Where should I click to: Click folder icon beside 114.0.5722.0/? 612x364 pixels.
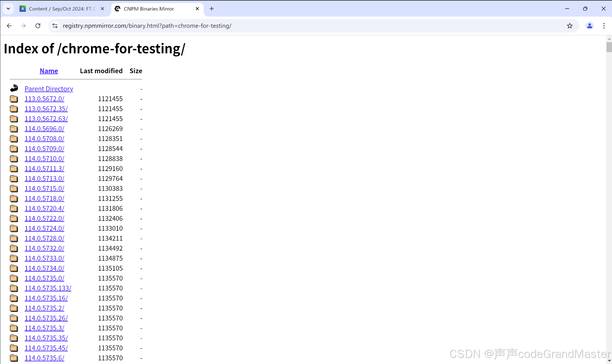click(x=14, y=218)
